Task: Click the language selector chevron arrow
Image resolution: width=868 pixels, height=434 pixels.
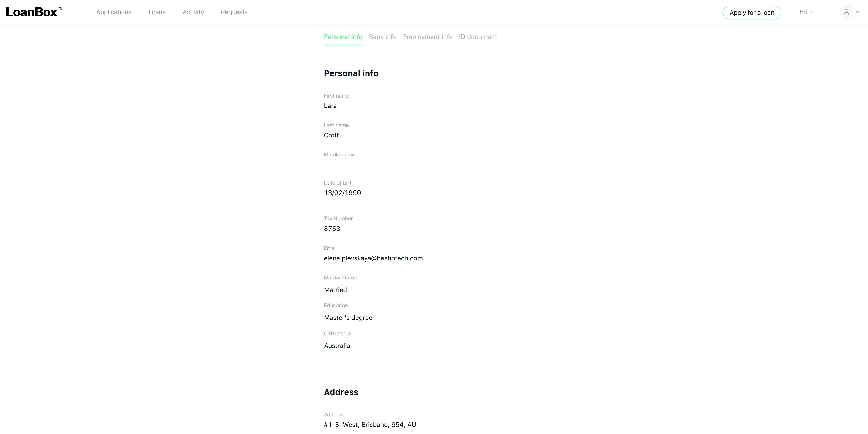Action: (811, 12)
